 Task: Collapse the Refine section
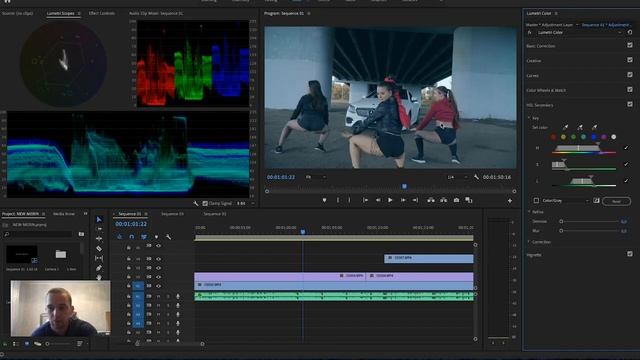coord(529,212)
